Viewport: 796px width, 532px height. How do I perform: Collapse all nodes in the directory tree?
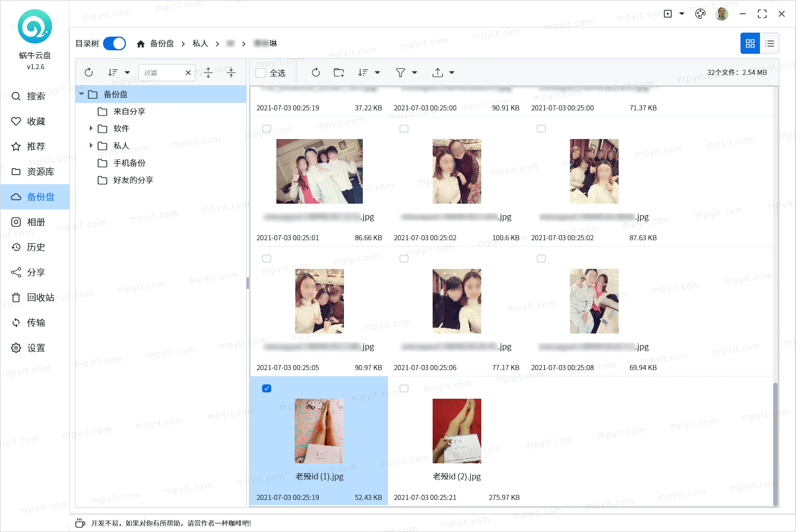click(231, 73)
